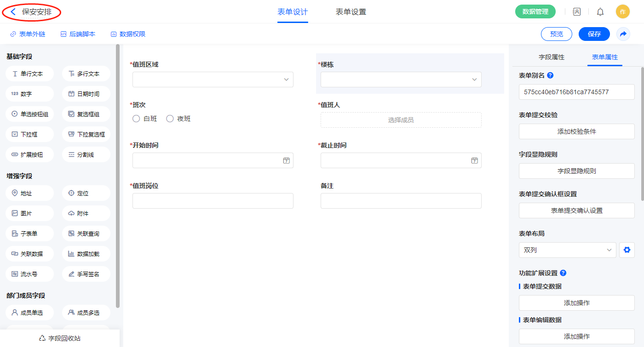The height and width of the screenshot is (347, 644).
Task: Select the 夜班 radio option
Action: click(x=170, y=119)
